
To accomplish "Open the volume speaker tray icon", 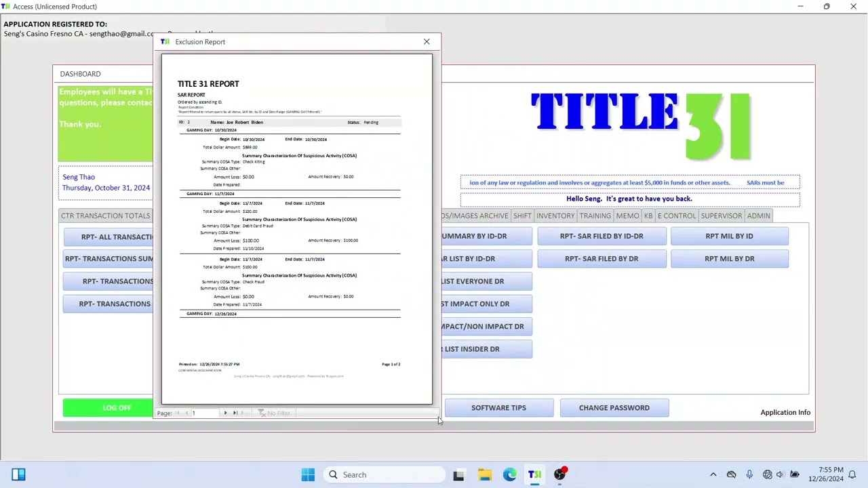I will coord(780,474).
